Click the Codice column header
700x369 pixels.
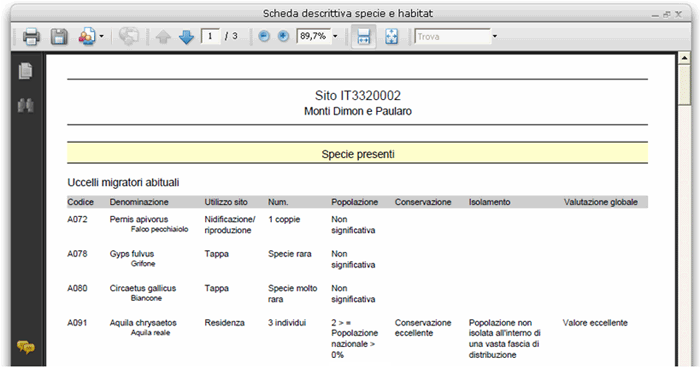[80, 202]
